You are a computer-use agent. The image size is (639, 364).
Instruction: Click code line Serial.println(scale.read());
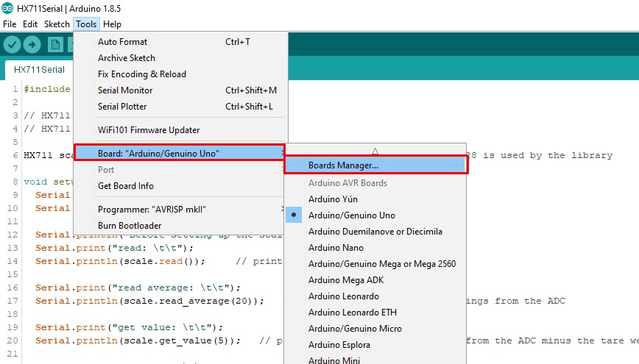point(120,261)
